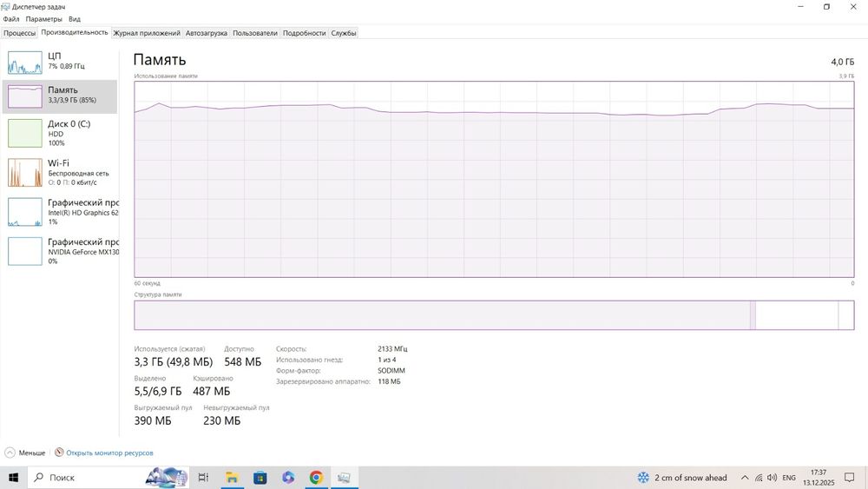Click the 5,5/6,9 ГБ committed value
Screen dimensions: 868x489
click(x=158, y=391)
